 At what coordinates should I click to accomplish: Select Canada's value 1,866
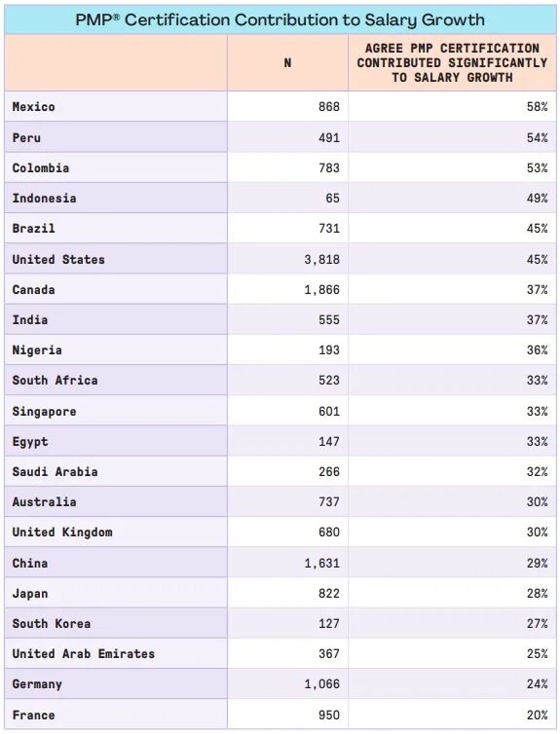[x=322, y=290]
